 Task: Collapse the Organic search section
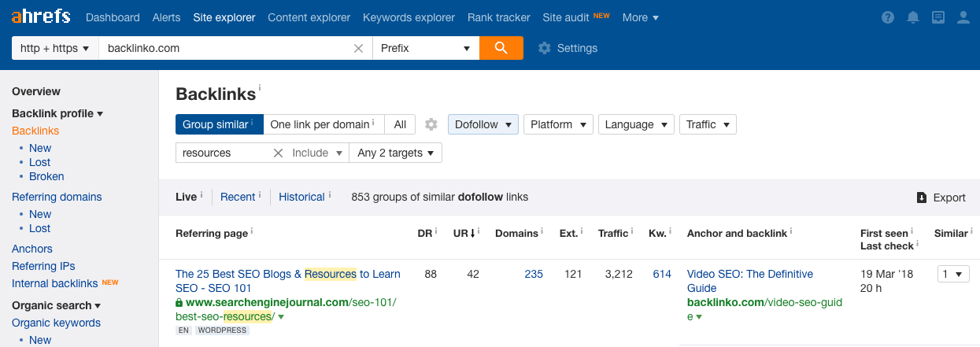tap(57, 305)
